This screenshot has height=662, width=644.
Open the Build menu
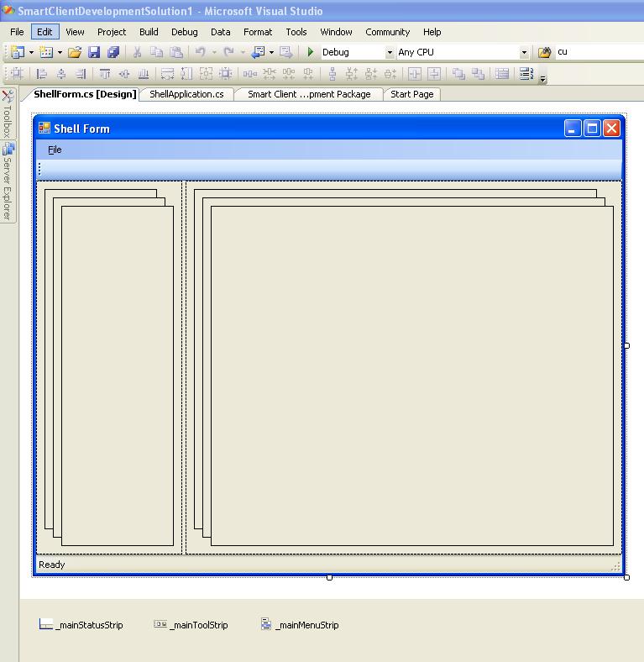point(149,32)
